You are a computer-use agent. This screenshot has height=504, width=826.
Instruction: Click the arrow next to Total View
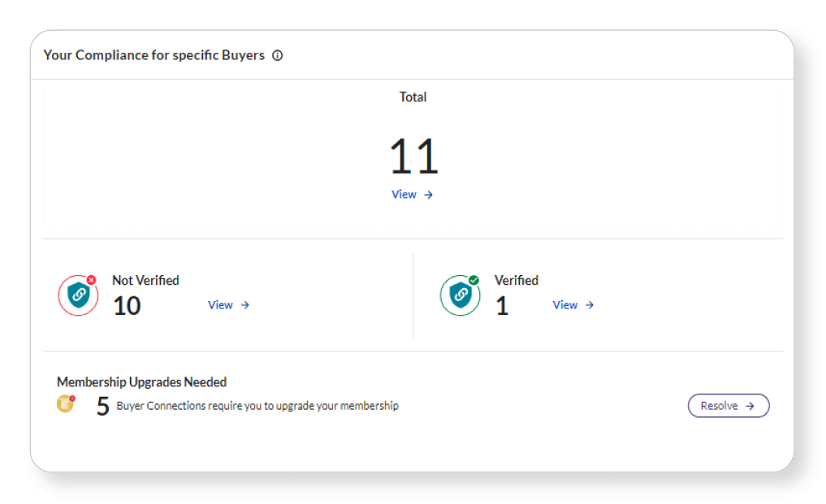[x=429, y=195]
